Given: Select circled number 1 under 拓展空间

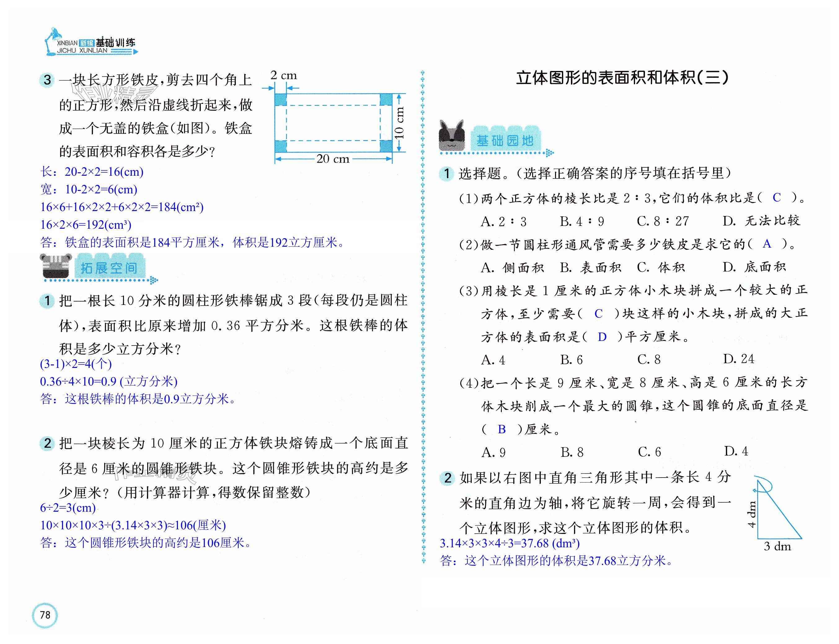Looking at the screenshot, I should point(47,301).
